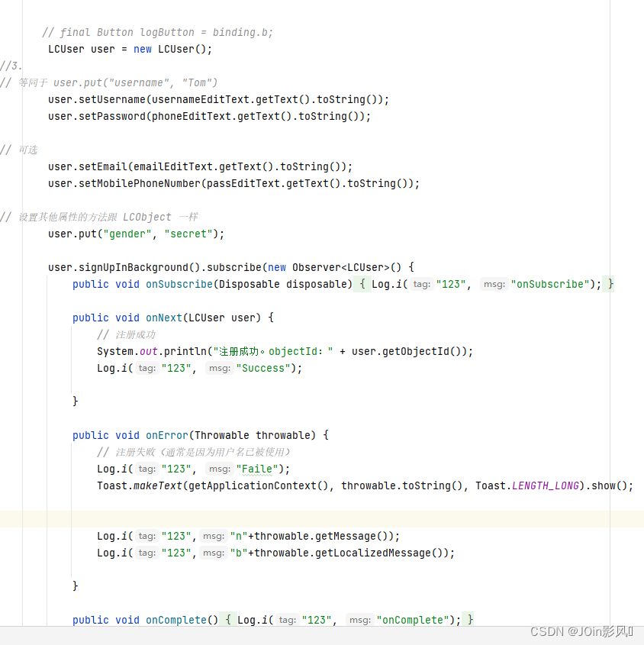Click passEditText in the setMobilePhoneNumber line
The image size is (644, 645).
[243, 183]
